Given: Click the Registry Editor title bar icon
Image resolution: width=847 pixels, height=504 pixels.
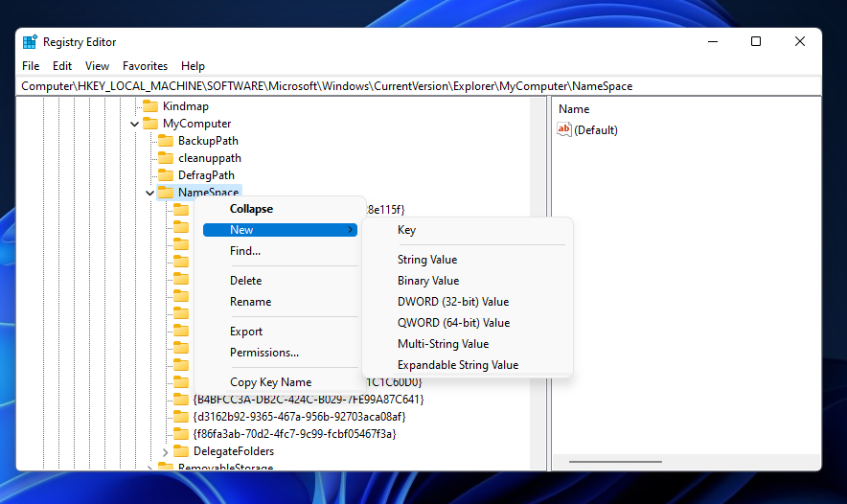Looking at the screenshot, I should [30, 42].
